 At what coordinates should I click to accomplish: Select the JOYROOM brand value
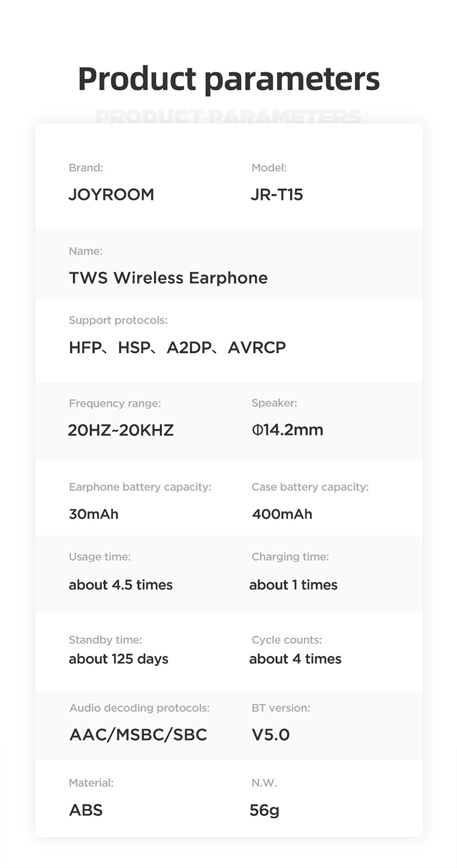tap(112, 194)
